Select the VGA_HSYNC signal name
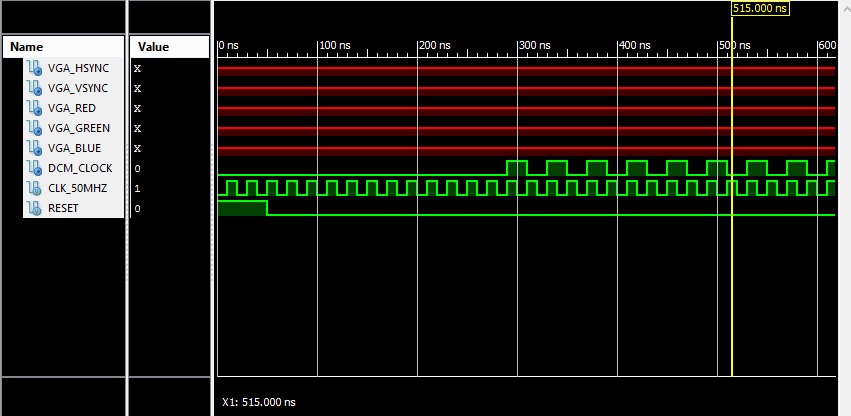The height and width of the screenshot is (416, 851). coord(78,68)
